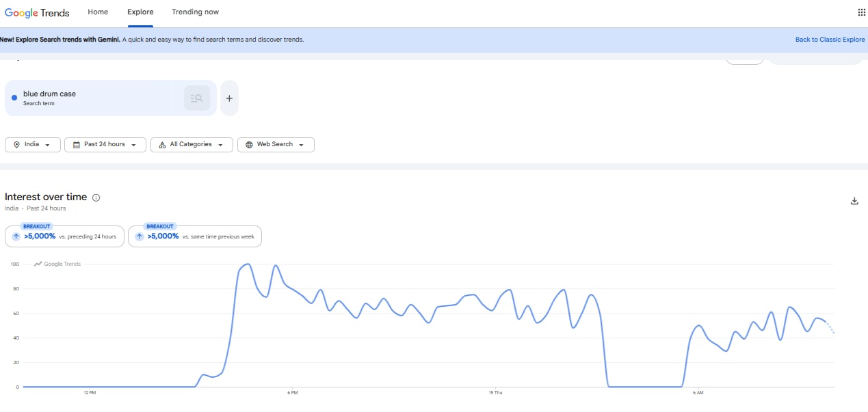Switch to the Trending now tab
Screen dimensions: 868x412
195,12
